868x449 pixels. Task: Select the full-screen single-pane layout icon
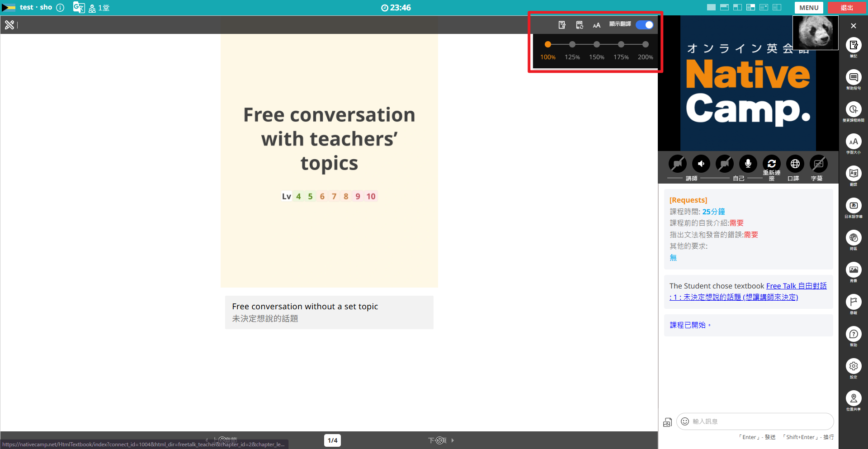711,8
